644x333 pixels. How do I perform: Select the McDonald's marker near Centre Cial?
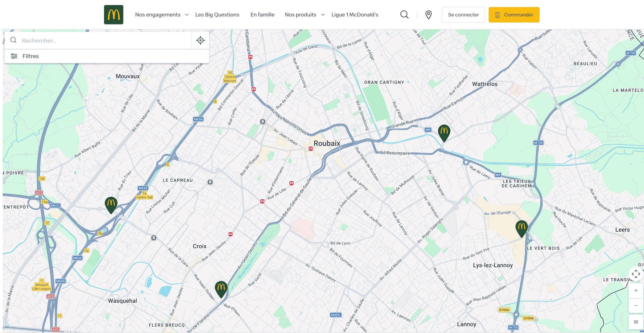111,205
